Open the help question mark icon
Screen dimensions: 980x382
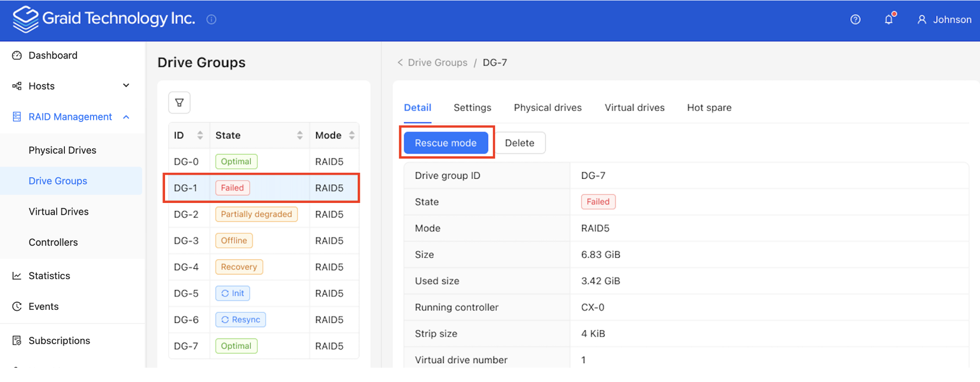point(855,20)
